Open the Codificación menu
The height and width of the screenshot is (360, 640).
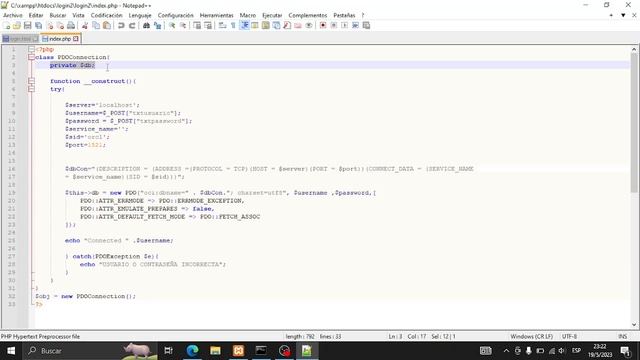pyautogui.click(x=107, y=16)
